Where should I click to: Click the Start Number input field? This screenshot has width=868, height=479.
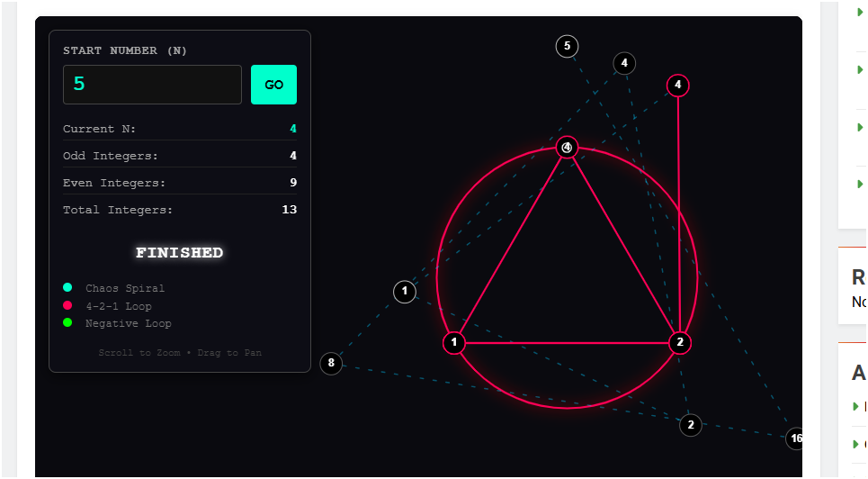click(152, 85)
